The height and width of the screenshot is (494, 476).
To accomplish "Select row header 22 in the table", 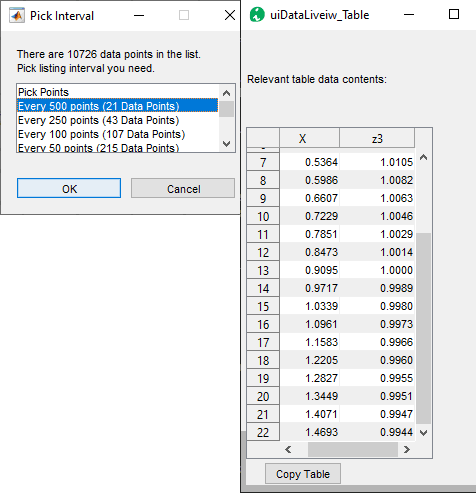I will 263,432.
